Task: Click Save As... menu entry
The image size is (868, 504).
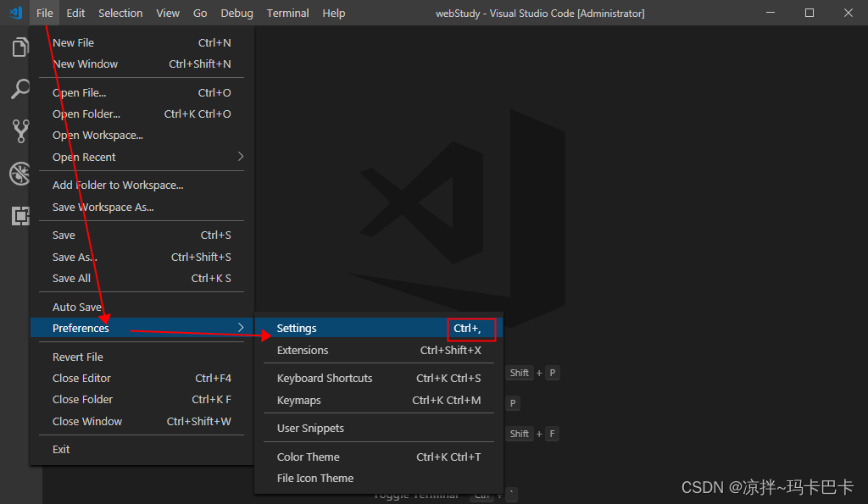Action: point(142,257)
